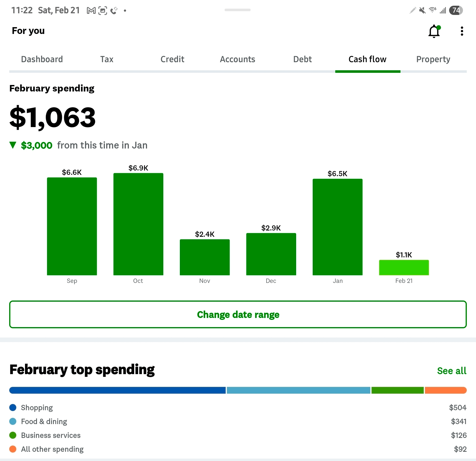476x461 pixels.
Task: Tap the green down-triangle spending indicator
Action: [x=13, y=145]
